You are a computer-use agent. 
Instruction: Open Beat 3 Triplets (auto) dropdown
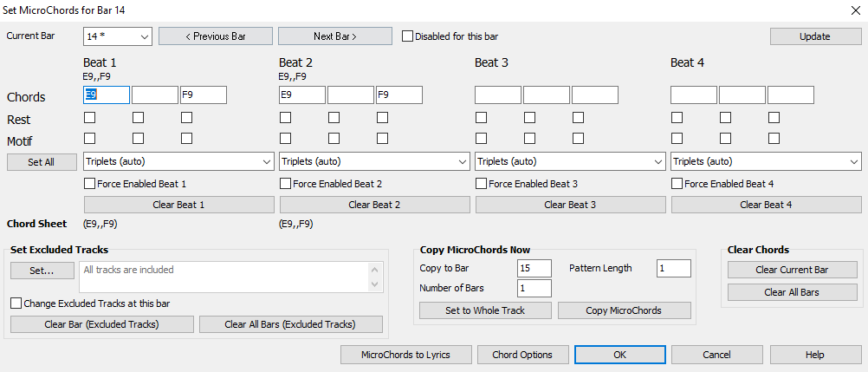pyautogui.click(x=570, y=162)
